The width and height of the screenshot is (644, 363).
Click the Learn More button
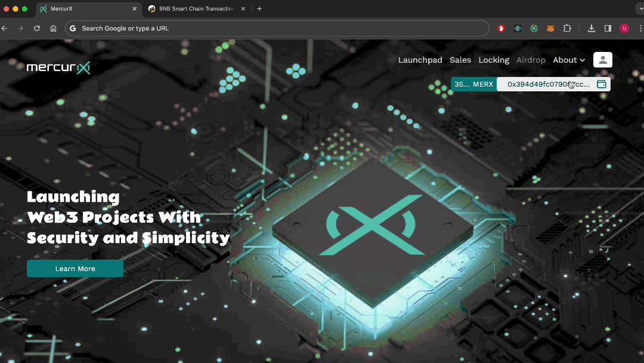pos(75,269)
